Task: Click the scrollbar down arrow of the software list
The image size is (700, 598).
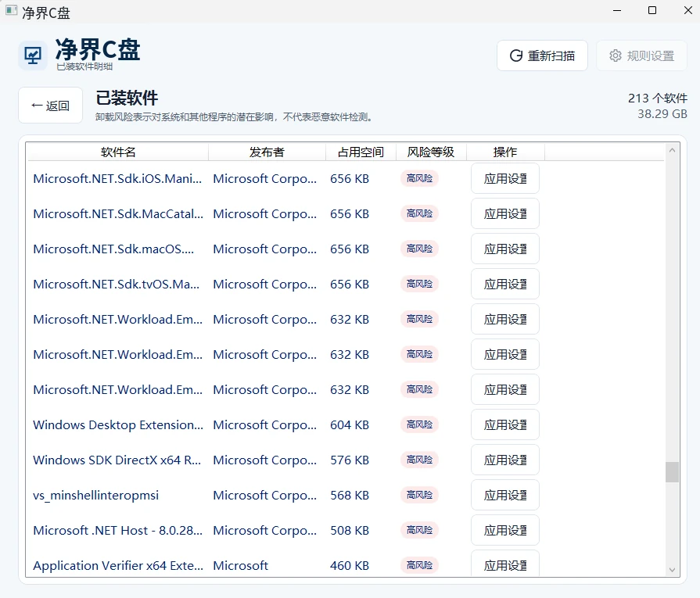Action: [672, 570]
